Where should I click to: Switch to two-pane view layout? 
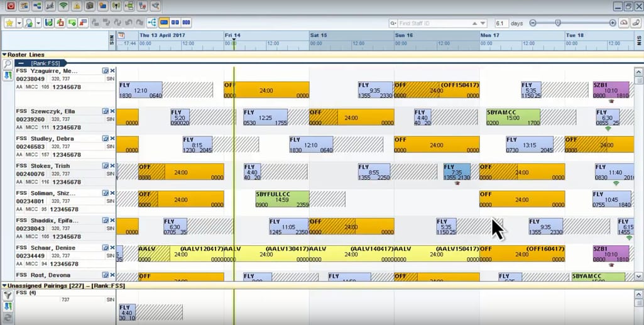pyautogui.click(x=175, y=23)
